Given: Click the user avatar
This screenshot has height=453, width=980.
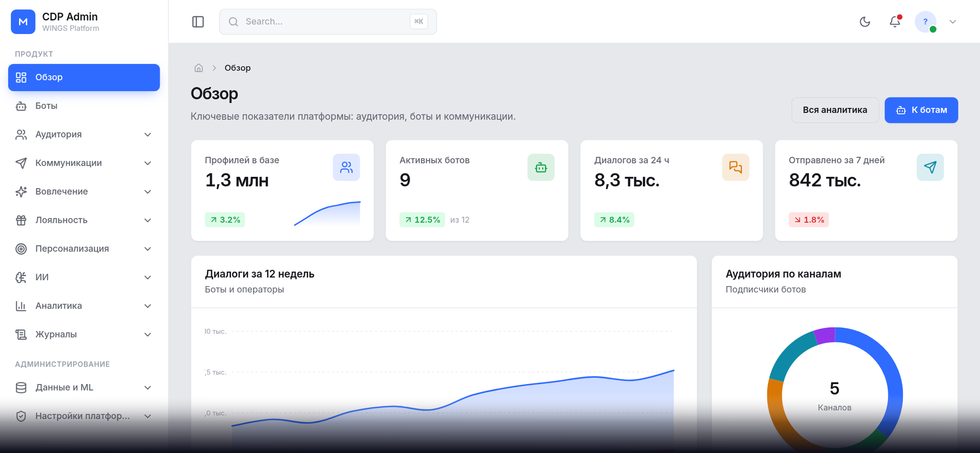Looking at the screenshot, I should click(926, 22).
